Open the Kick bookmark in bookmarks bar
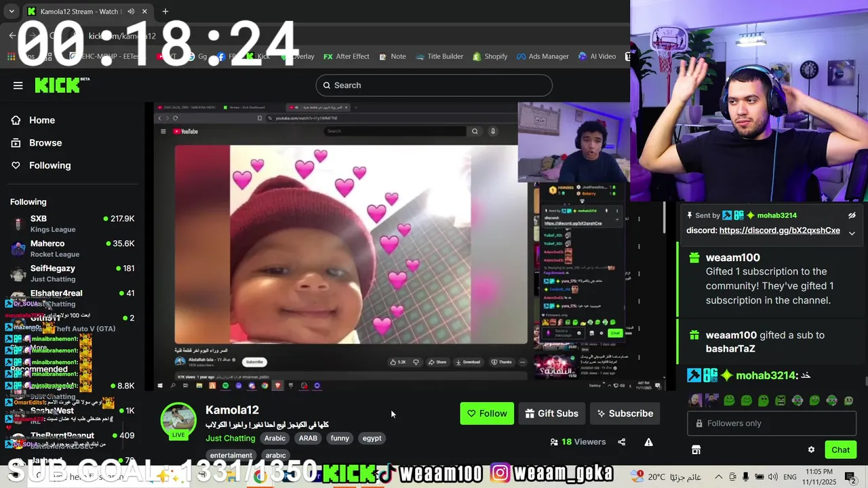The height and width of the screenshot is (488, 868). pos(258,56)
